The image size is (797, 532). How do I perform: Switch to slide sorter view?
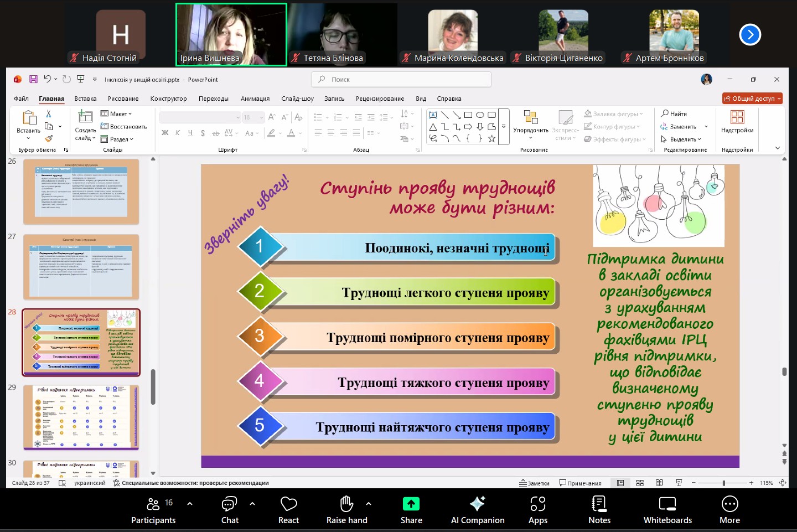pos(640,483)
